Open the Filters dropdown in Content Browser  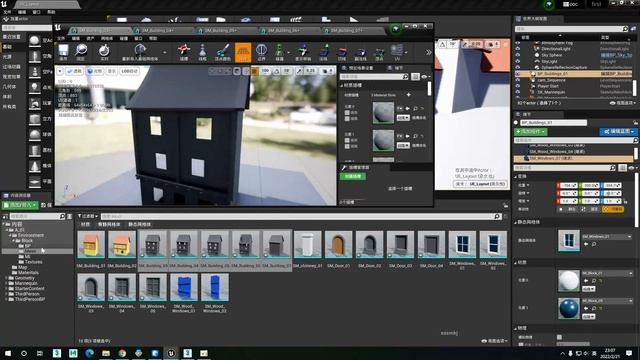coord(88,216)
